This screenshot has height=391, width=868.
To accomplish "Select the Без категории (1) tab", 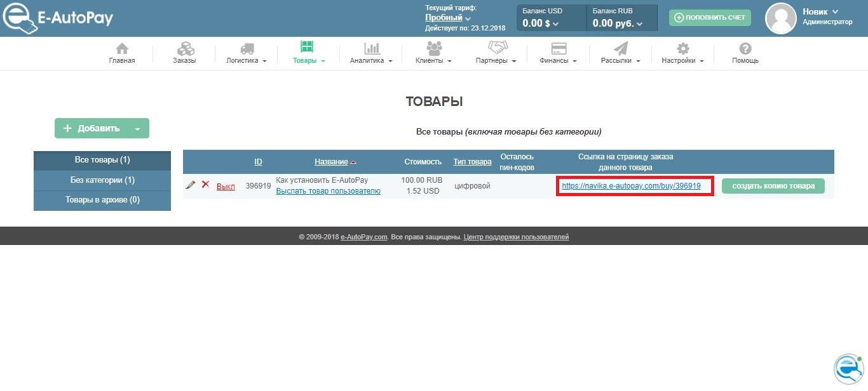I will click(102, 180).
